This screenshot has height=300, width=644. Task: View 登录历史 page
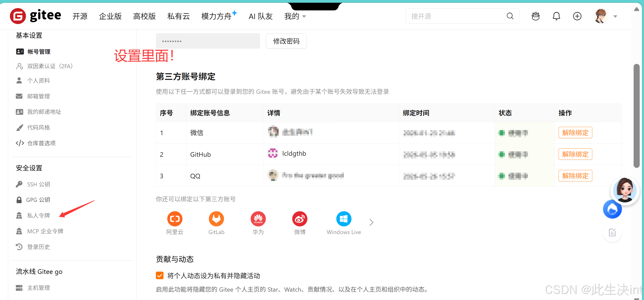pos(33,247)
